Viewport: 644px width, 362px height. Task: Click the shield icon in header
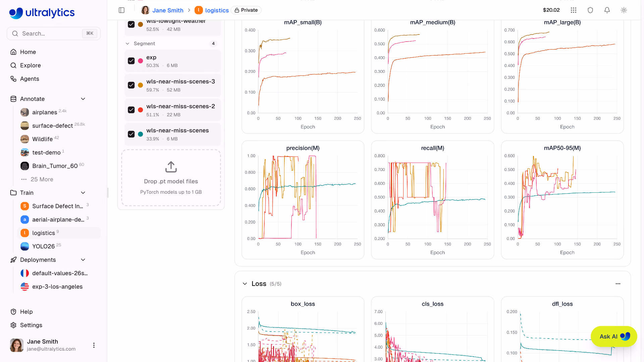(x=590, y=10)
